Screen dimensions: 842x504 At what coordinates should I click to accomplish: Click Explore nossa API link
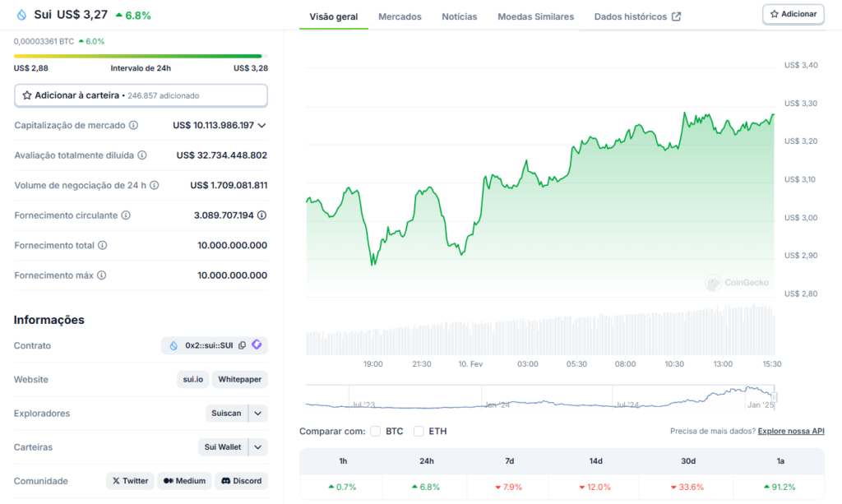[790, 431]
